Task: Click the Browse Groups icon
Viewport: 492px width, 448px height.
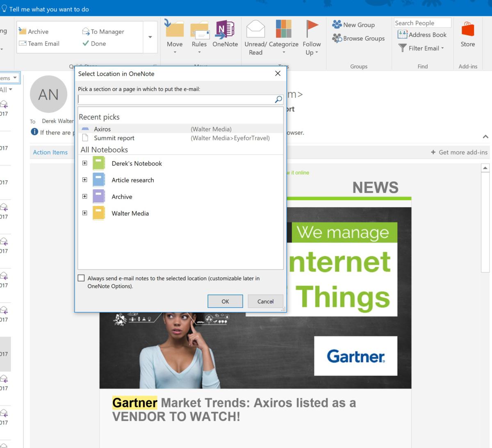Action: click(x=337, y=38)
